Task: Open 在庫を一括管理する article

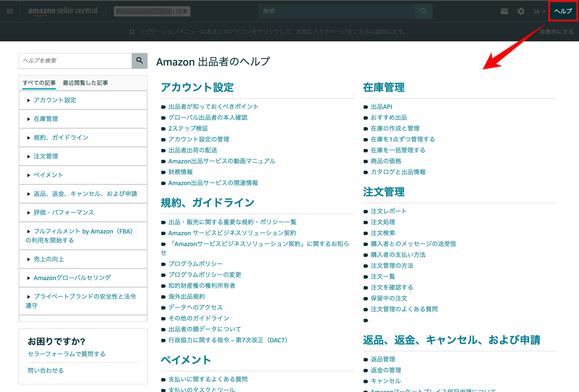Action: pos(398,150)
